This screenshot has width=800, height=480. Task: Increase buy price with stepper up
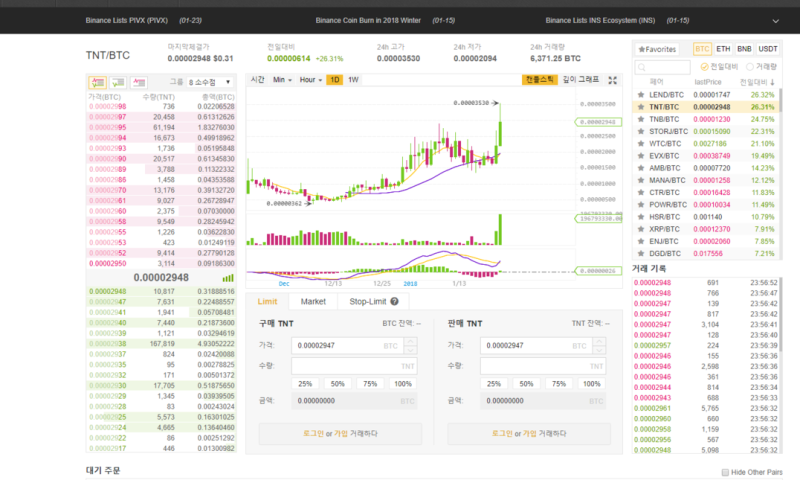pyautogui.click(x=411, y=341)
